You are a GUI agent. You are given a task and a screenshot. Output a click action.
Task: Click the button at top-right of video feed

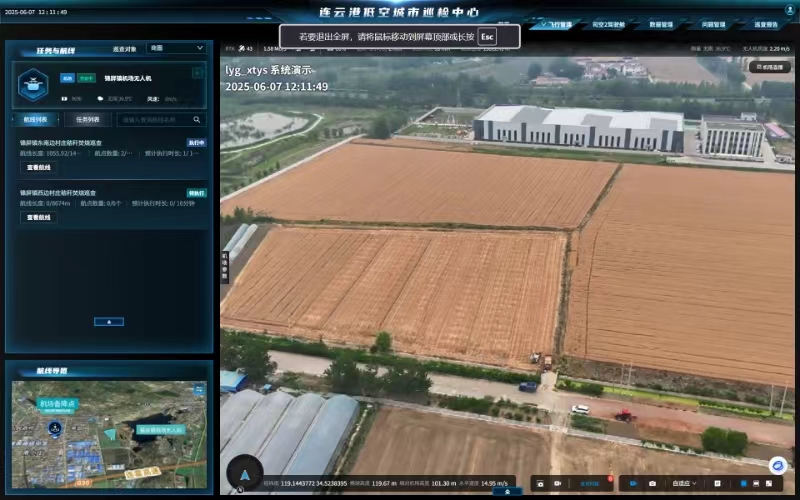tap(770, 67)
